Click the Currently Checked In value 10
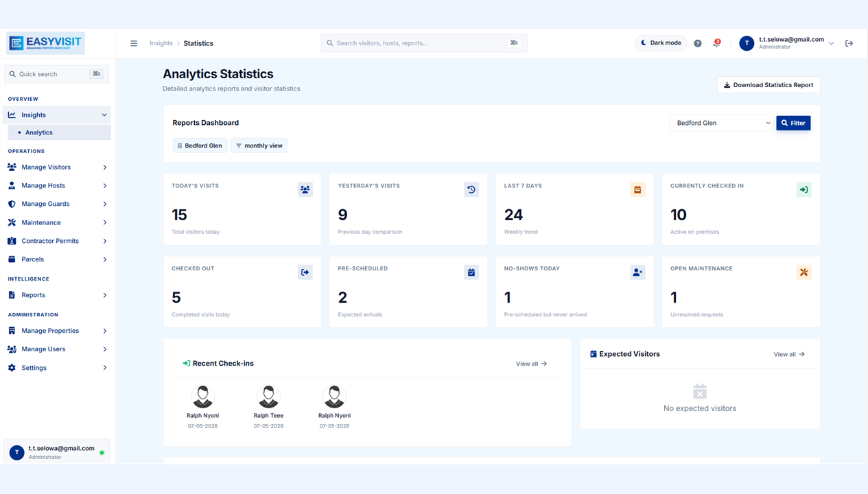The width and height of the screenshot is (868, 494). click(x=679, y=215)
